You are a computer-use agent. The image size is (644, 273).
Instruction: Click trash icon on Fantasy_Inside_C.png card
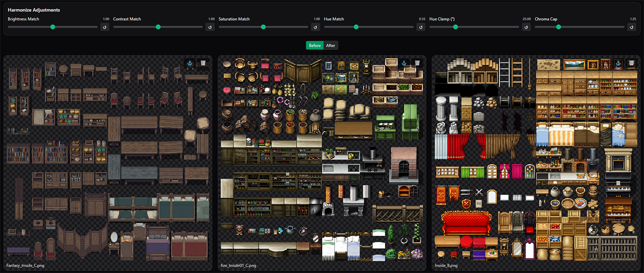pyautogui.click(x=202, y=63)
